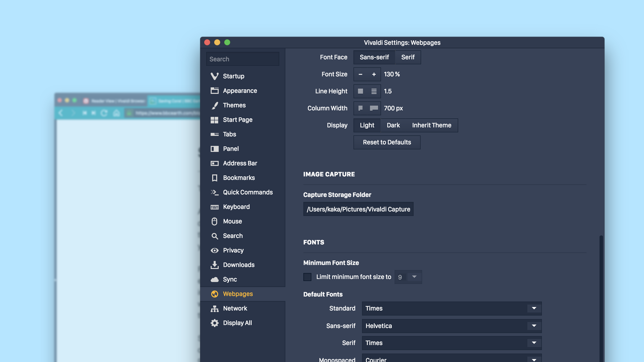Click home icon in background browser window

[116, 113]
